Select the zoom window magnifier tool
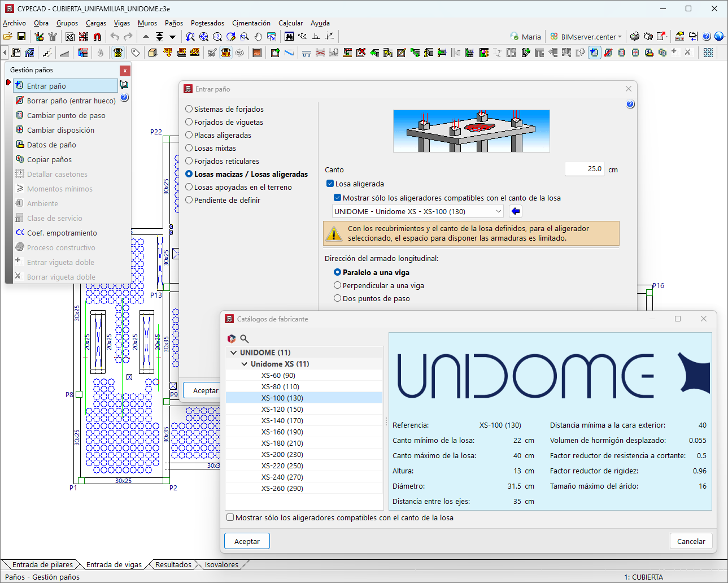The image size is (728, 583). pyautogui.click(x=245, y=37)
